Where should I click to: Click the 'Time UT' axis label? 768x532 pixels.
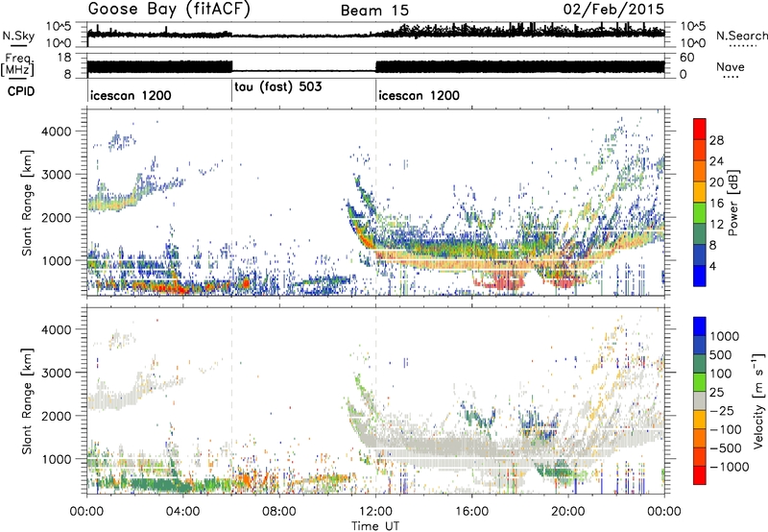coord(375,525)
